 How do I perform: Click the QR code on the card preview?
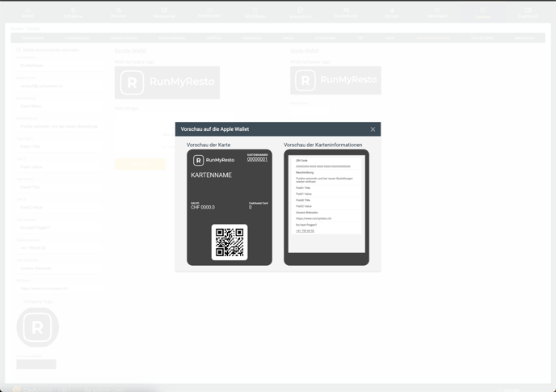pyautogui.click(x=230, y=242)
